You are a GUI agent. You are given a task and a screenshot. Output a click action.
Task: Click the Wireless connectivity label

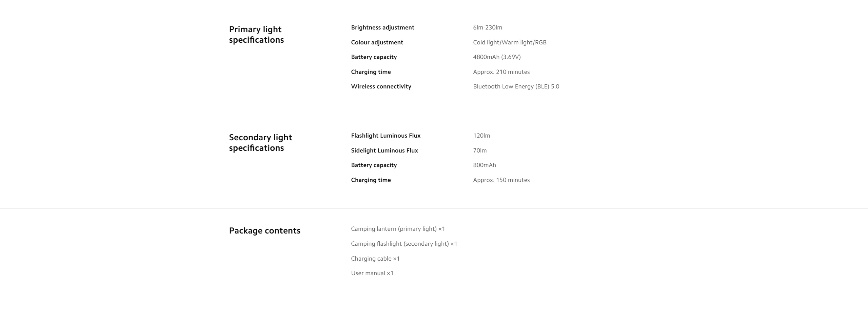point(381,86)
